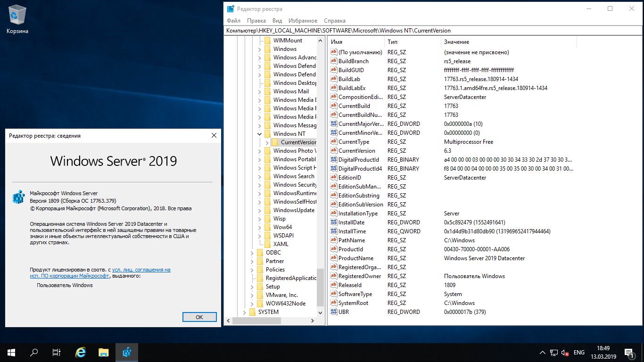
Task: Select the ReleaseId value row
Action: (452, 285)
